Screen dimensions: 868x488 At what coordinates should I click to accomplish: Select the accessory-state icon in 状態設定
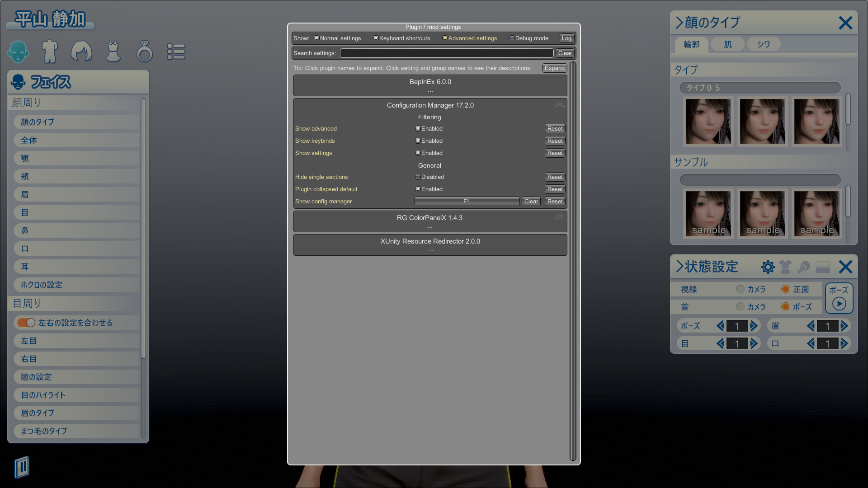click(x=804, y=267)
